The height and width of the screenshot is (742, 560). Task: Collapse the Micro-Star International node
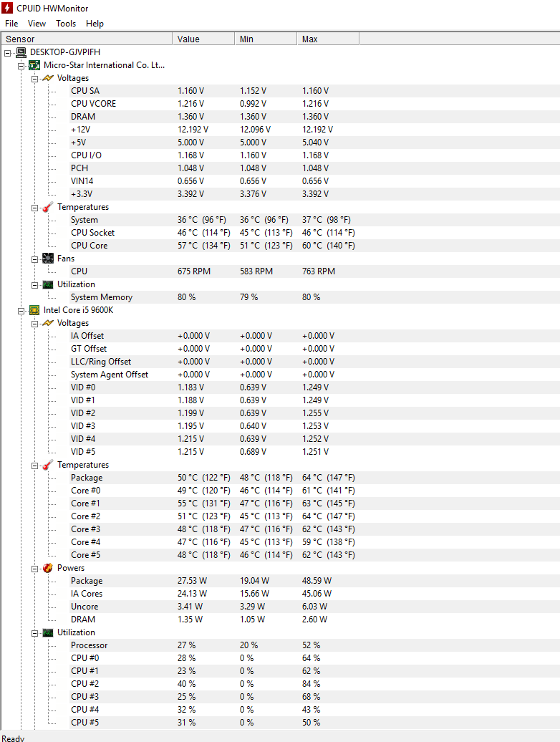click(x=21, y=66)
